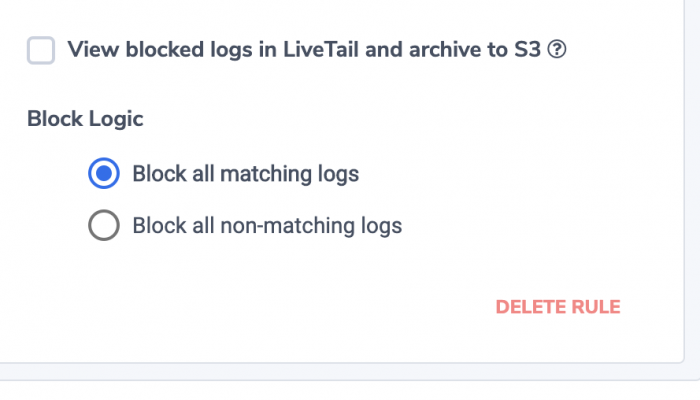700x400 pixels.
Task: Click the 'Block all non-matching logs' label text
Action: (267, 225)
